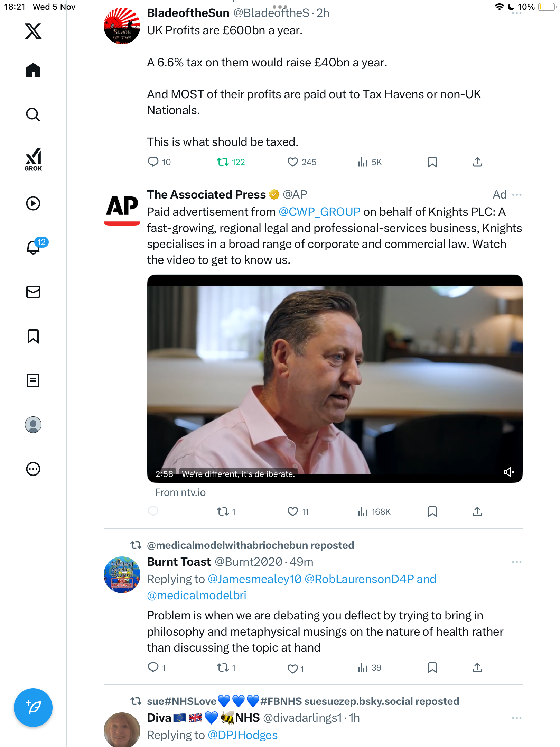560x747 pixels.
Task: Open Direct Messages envelope in sidebar
Action: 33,292
